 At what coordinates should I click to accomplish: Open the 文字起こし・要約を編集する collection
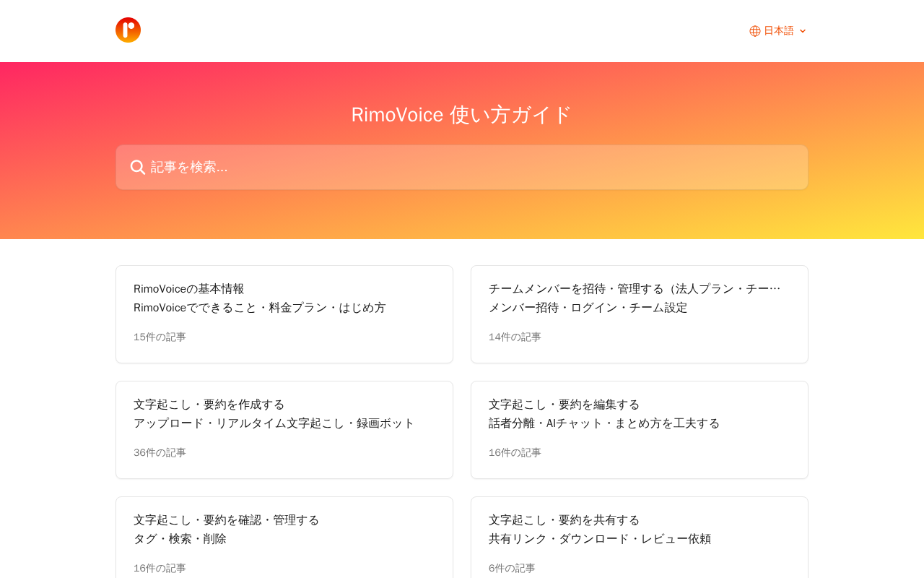[640, 430]
